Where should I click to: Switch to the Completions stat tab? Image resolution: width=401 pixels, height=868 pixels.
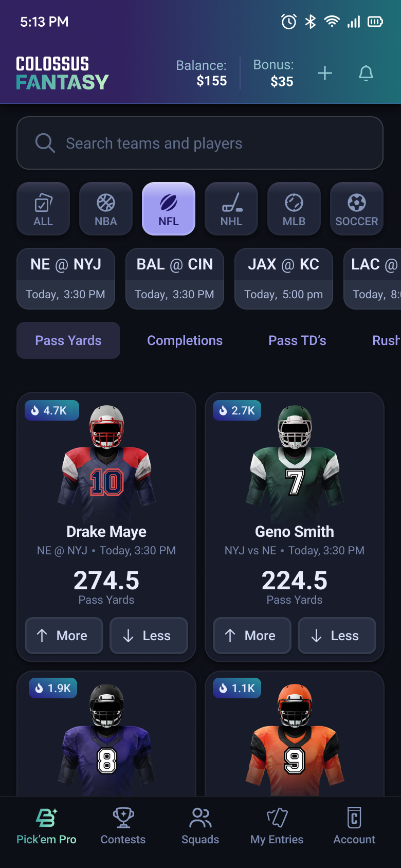click(185, 340)
